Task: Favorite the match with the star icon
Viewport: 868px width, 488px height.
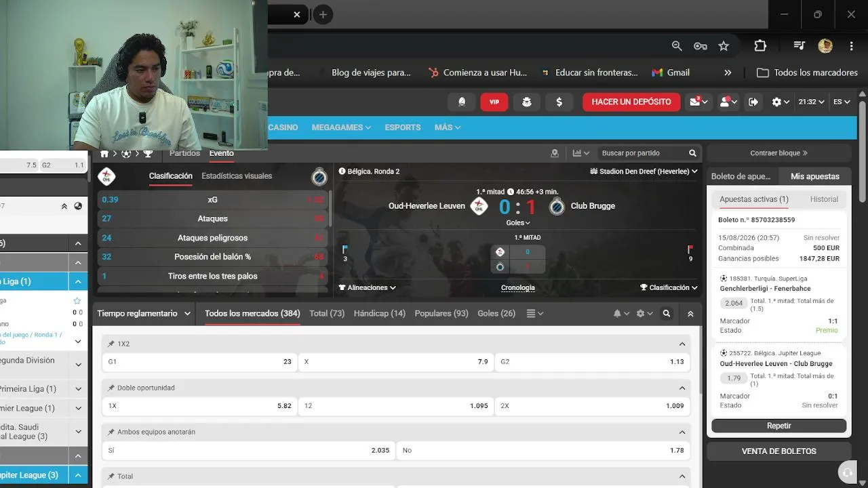Action: [77, 301]
